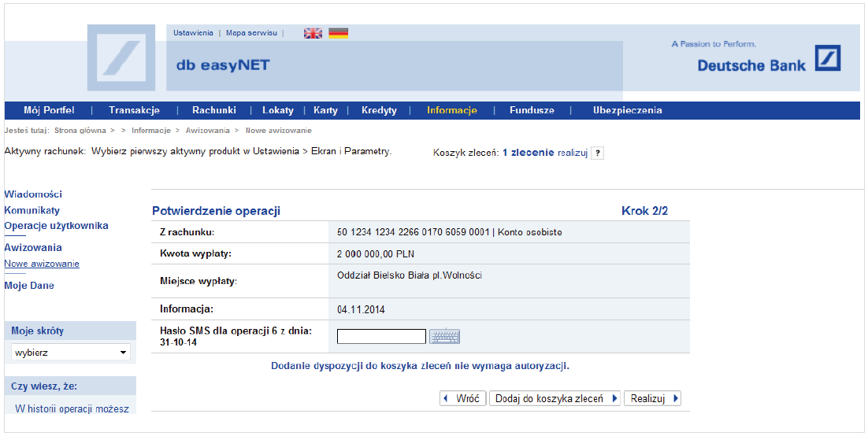
Task: Open the Karty menu
Action: pos(325,110)
